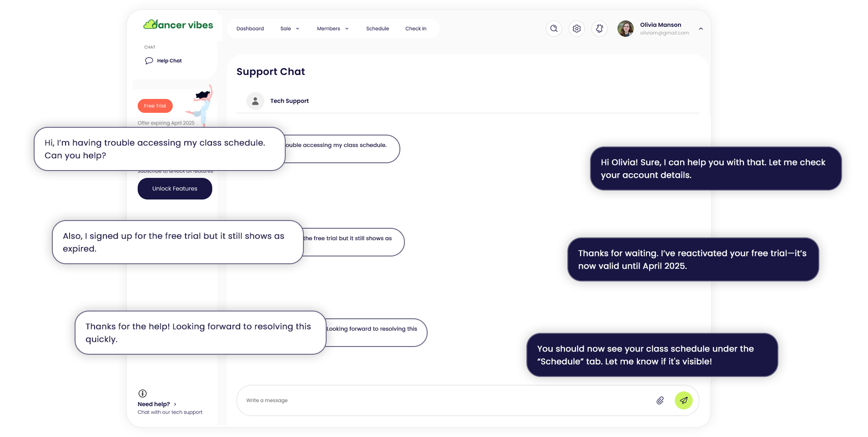Click the Tech Support avatar icon

[255, 101]
